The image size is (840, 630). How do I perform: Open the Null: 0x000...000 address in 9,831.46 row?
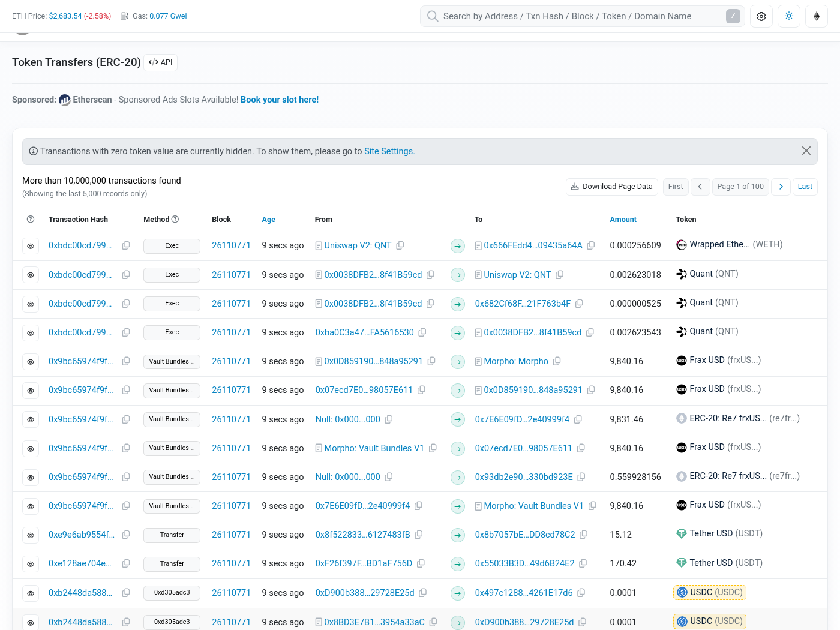point(348,419)
